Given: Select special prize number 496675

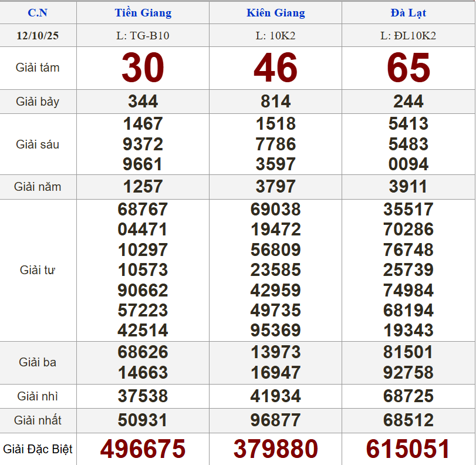Looking at the screenshot, I should (143, 449).
